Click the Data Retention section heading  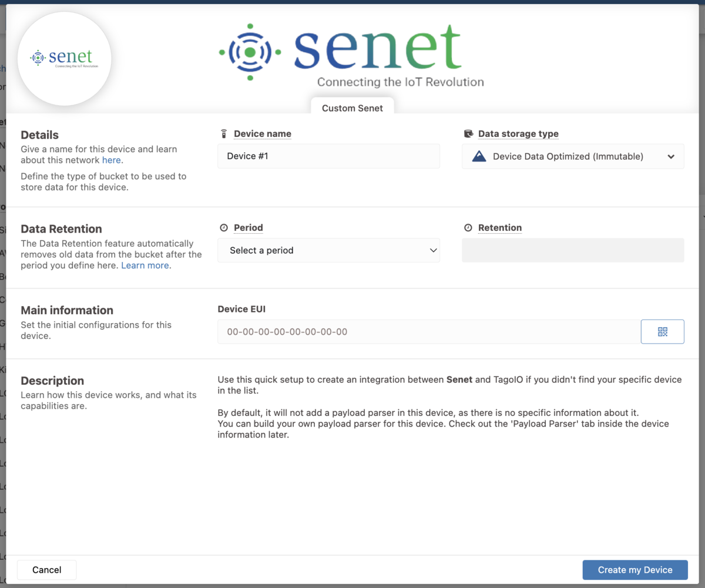[x=61, y=229]
